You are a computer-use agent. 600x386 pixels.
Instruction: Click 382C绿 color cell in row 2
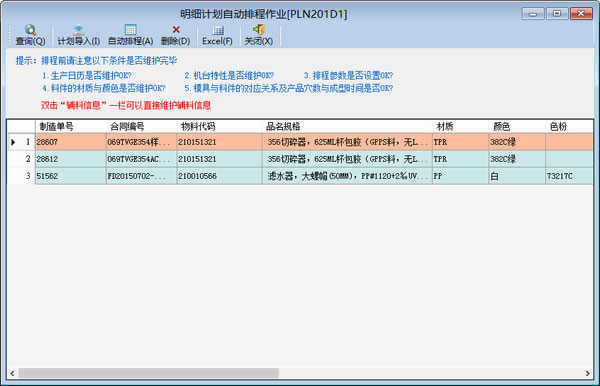(x=517, y=159)
